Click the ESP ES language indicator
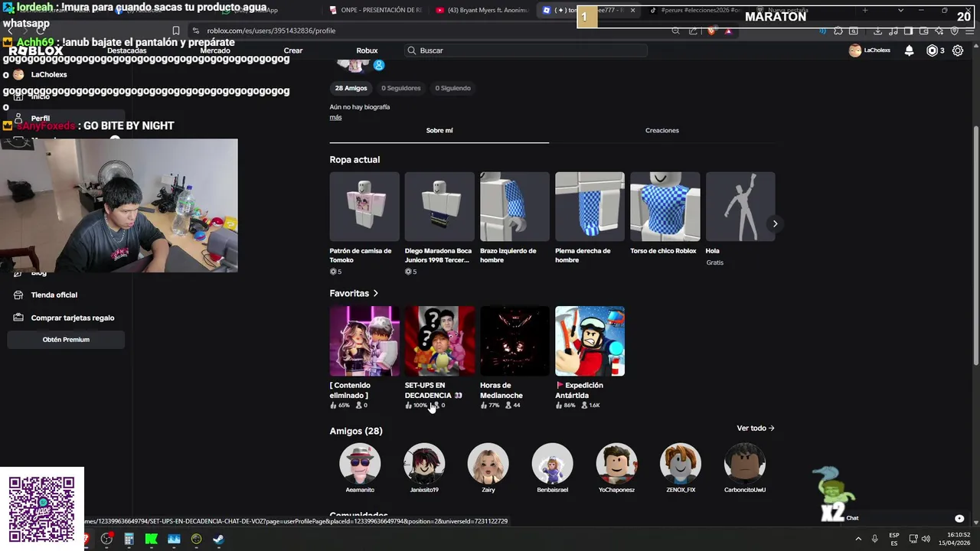This screenshot has width=980, height=551. coord(894,539)
